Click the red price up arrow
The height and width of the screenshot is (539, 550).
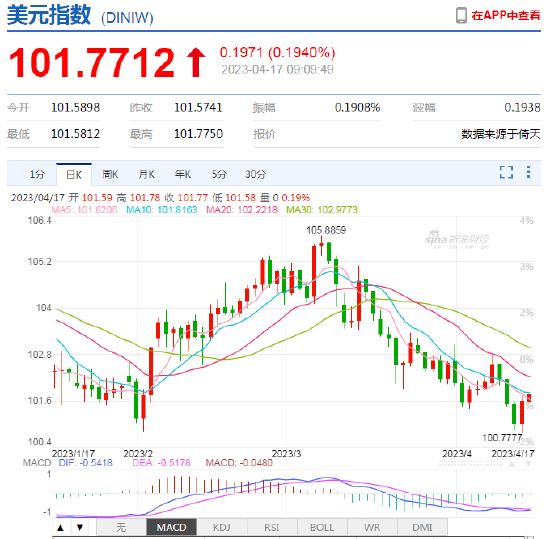196,62
